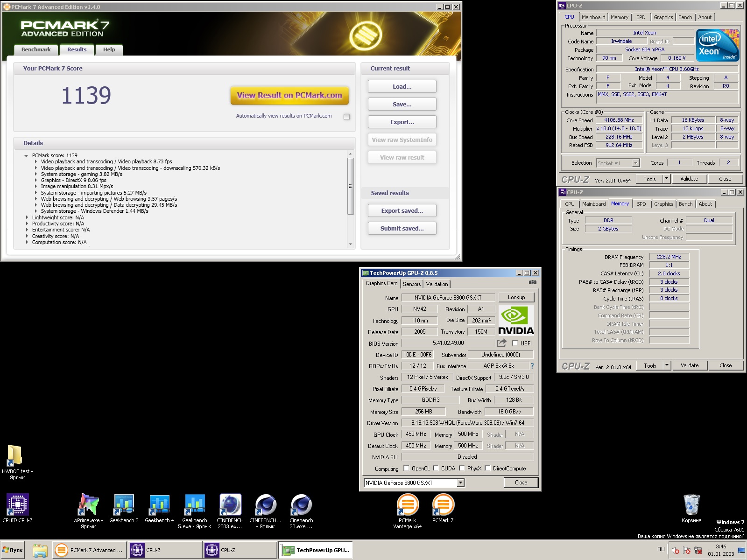Click the RU language indicator
The image size is (747, 560).
click(x=661, y=549)
